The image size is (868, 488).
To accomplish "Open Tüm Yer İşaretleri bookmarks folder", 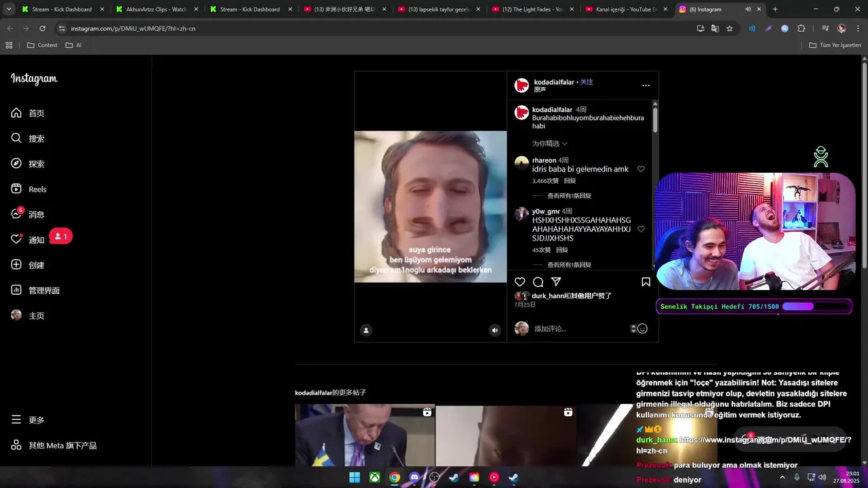I will pos(835,45).
